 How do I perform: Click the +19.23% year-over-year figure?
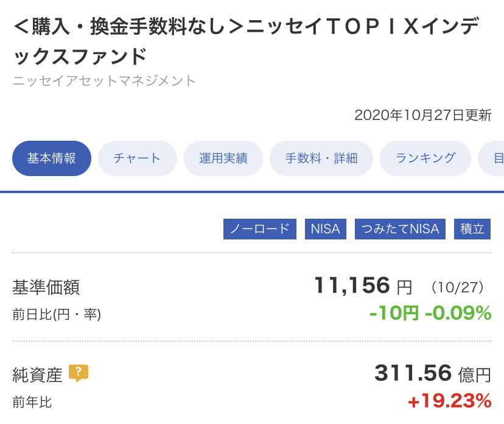(449, 401)
